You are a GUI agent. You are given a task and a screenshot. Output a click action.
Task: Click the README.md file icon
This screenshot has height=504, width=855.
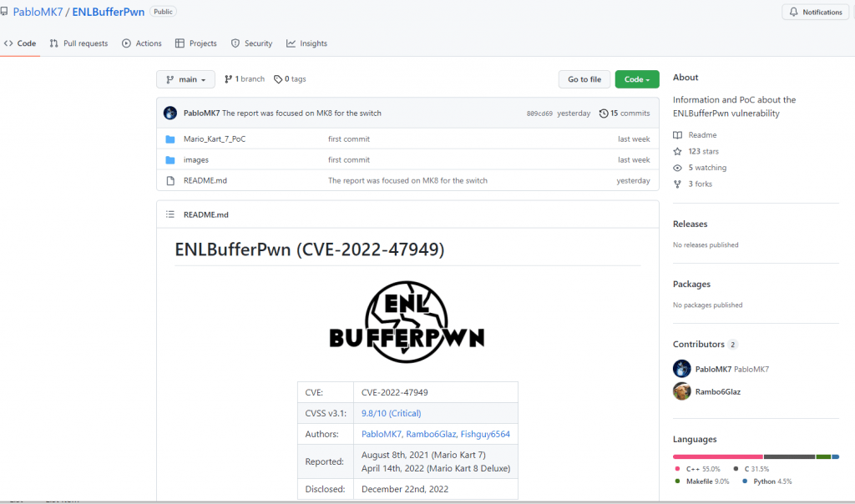click(170, 181)
